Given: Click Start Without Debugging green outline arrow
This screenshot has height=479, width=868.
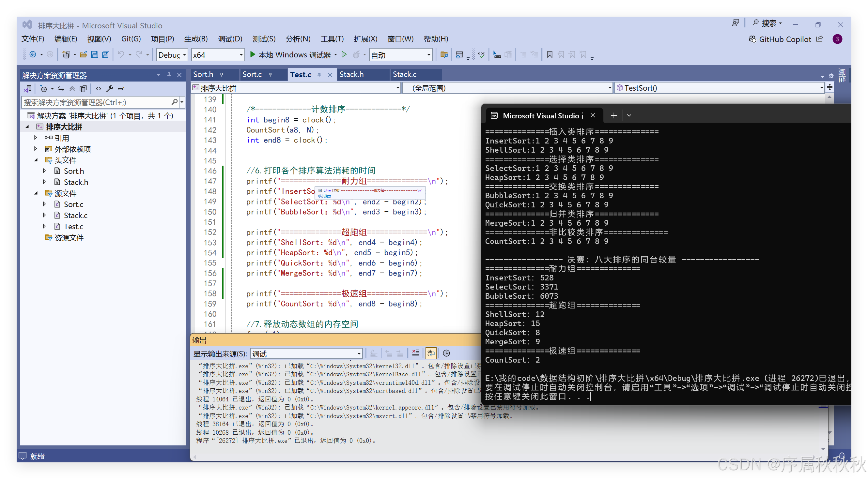Looking at the screenshot, I should pos(344,54).
